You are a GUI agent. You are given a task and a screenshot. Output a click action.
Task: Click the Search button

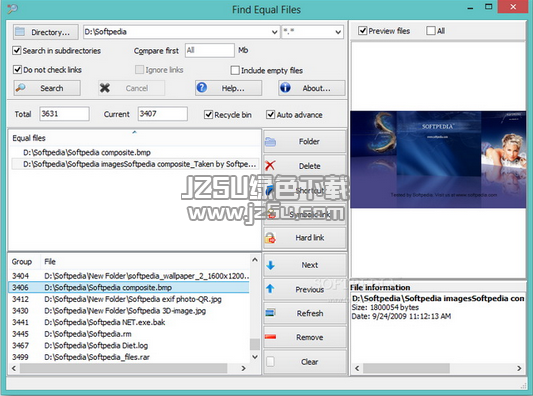pyautogui.click(x=47, y=88)
